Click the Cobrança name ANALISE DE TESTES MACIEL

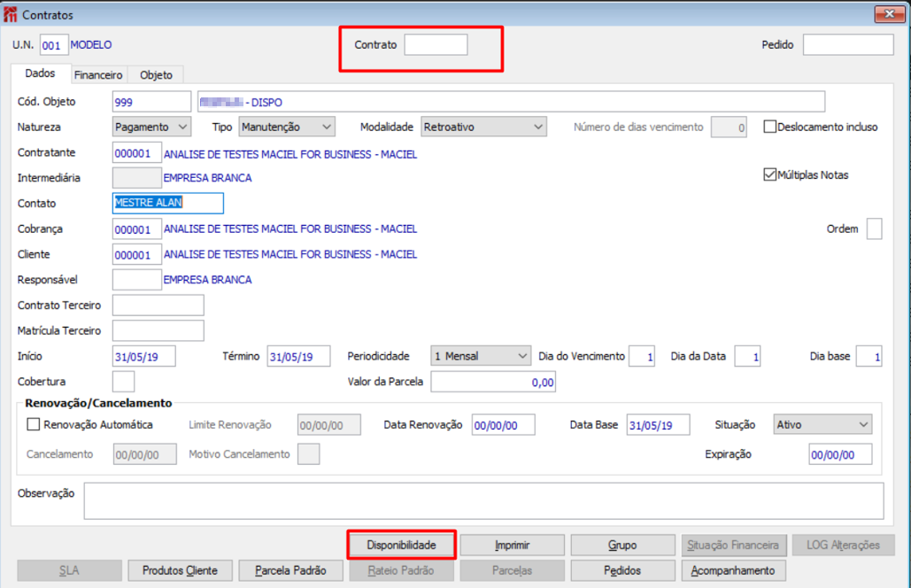click(290, 229)
